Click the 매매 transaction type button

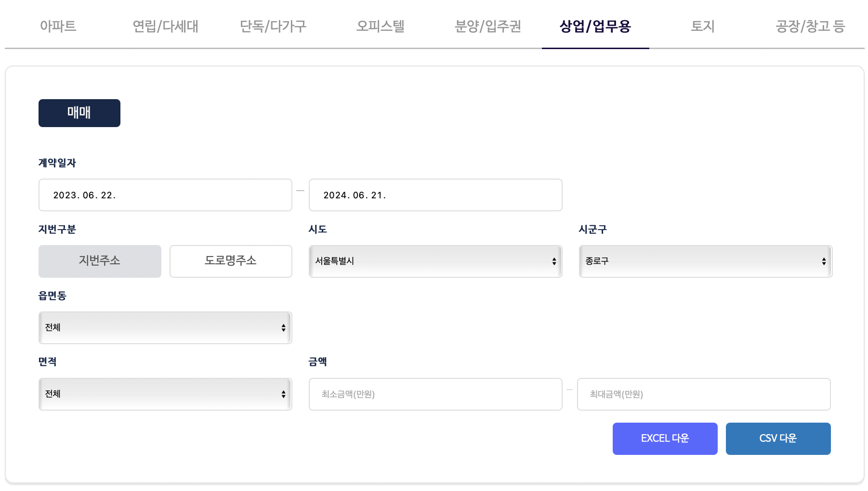(79, 113)
